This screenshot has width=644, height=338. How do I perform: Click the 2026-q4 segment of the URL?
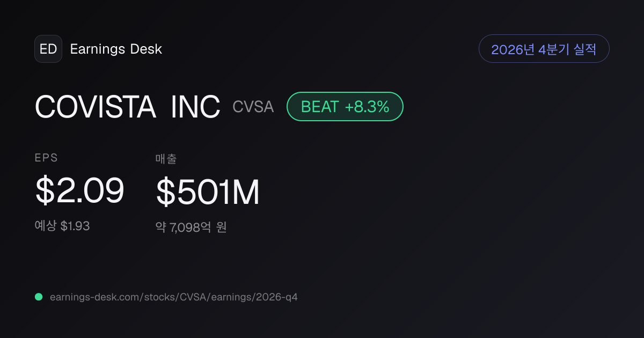[x=276, y=297]
